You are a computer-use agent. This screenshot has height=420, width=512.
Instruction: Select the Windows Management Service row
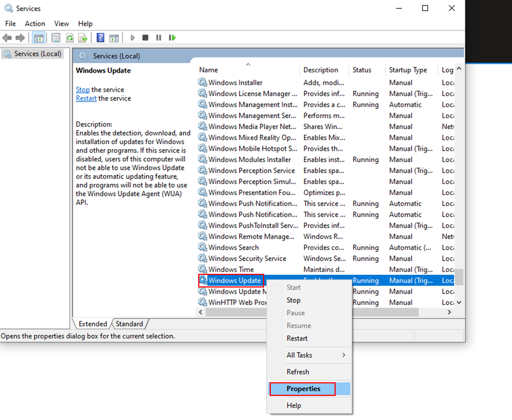click(326, 115)
